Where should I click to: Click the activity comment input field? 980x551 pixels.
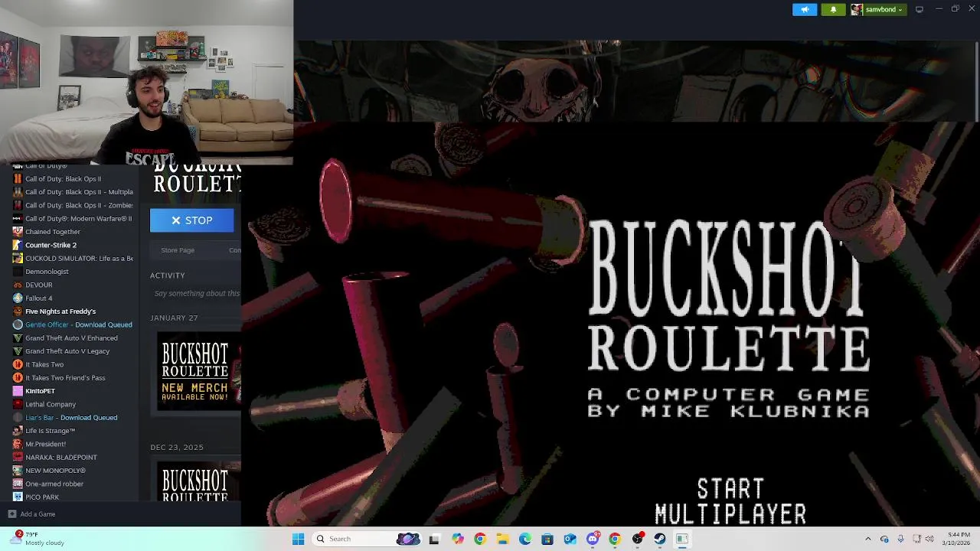[197, 293]
